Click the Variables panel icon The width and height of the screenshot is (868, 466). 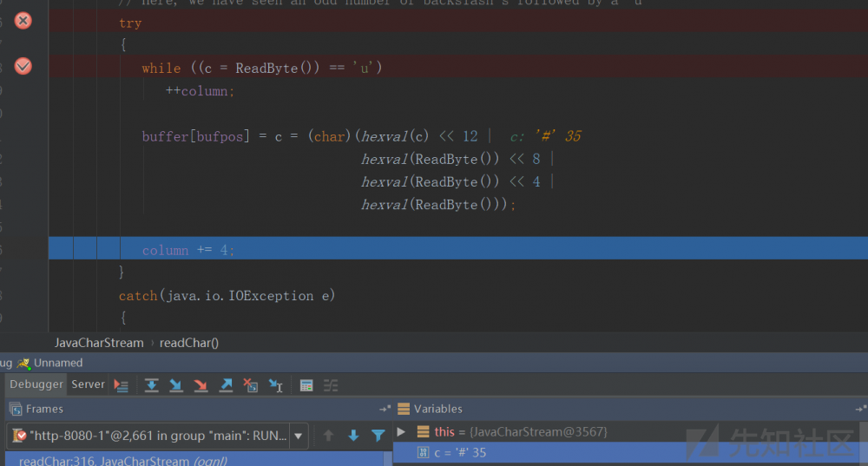[x=404, y=409]
